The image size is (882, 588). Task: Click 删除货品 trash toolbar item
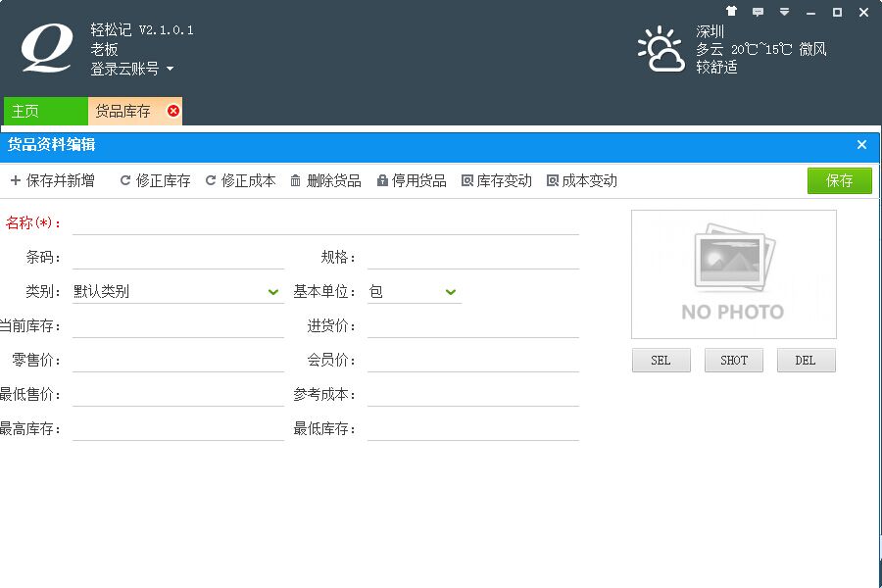pyautogui.click(x=325, y=180)
